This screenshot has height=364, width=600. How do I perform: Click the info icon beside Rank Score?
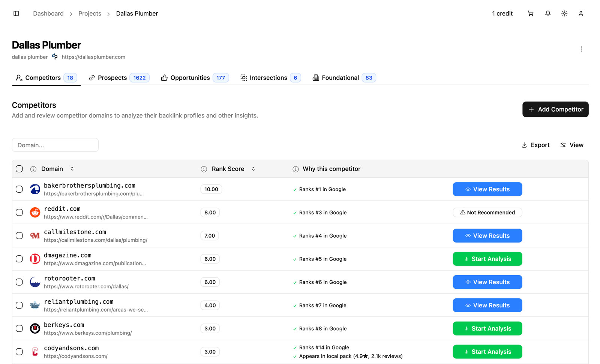[204, 169]
